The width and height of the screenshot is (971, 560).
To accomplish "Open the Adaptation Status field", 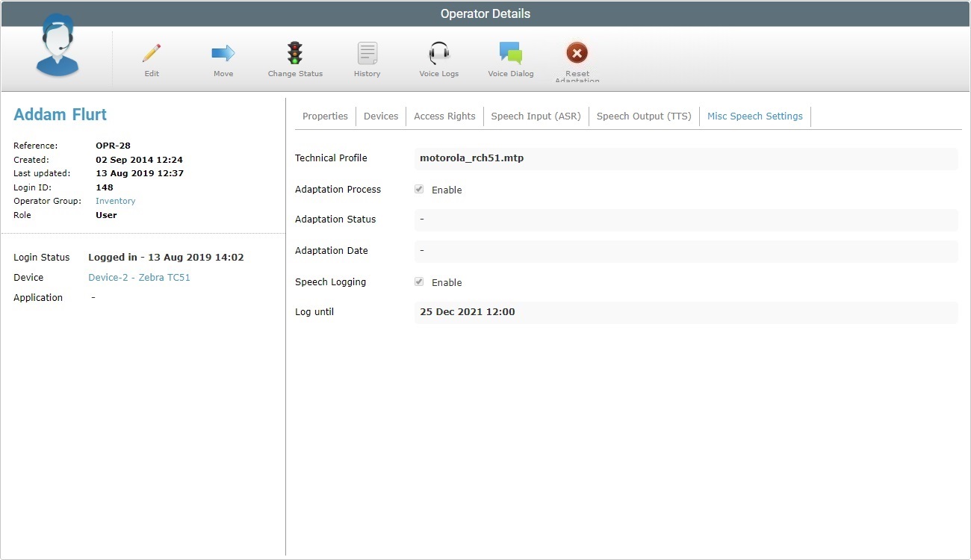I will [x=686, y=220].
